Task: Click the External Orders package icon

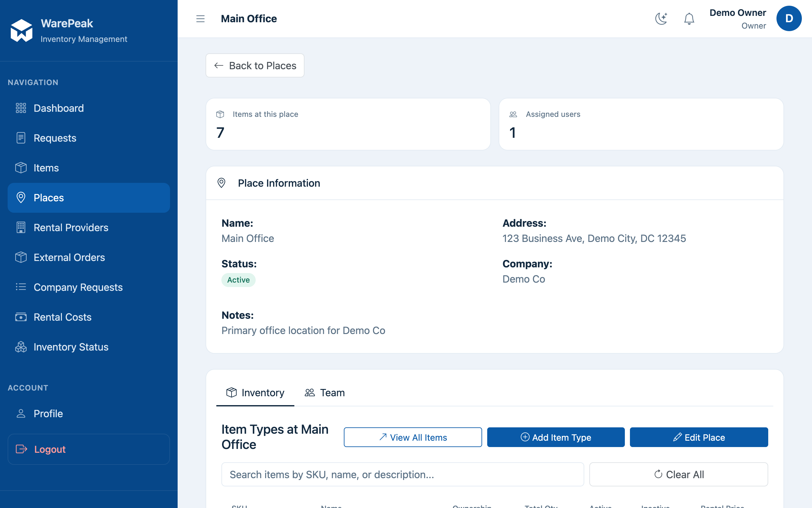Action: 21,257
